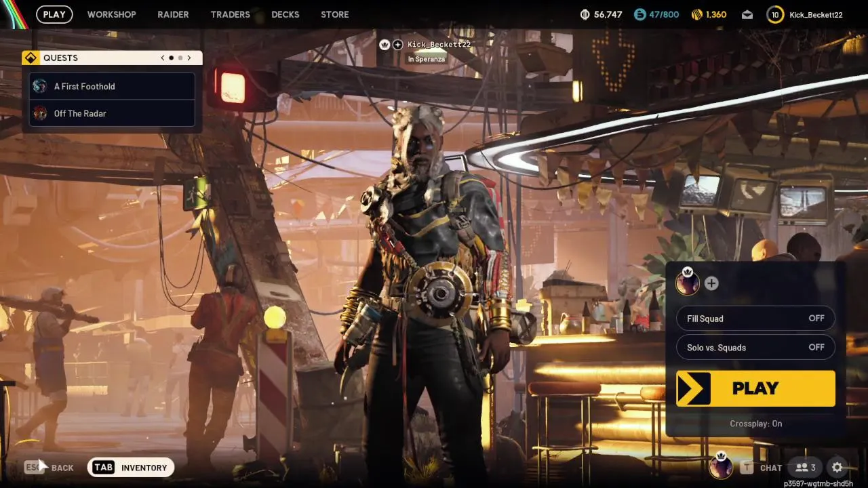Toggle the Fill Squad option
Viewport: 868px width, 488px height.
tap(755, 319)
